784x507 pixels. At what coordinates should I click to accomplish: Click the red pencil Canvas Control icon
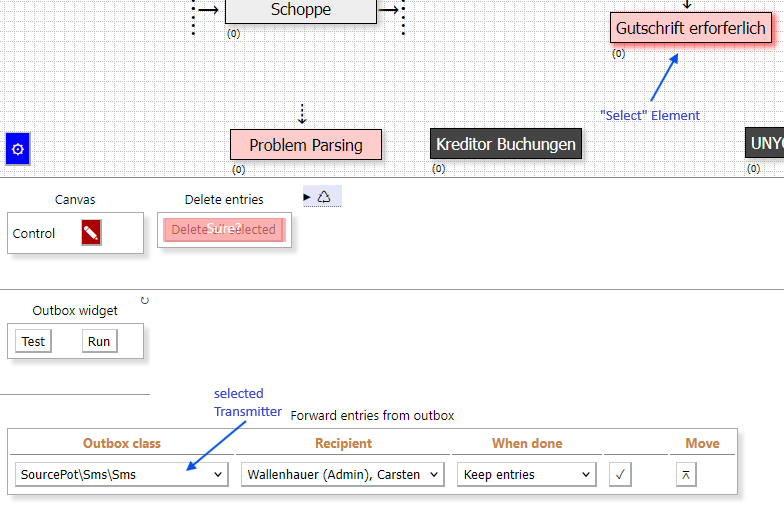[x=91, y=233]
